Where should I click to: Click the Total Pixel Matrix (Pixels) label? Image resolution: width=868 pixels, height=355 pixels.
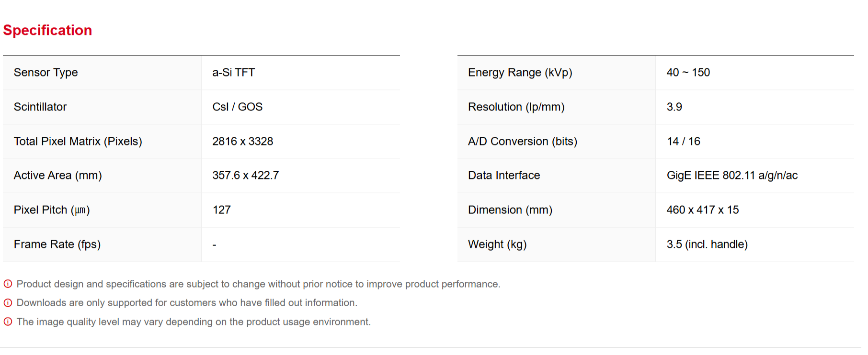78,142
